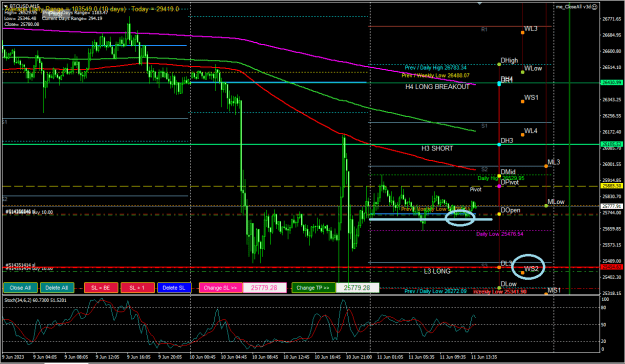Image resolution: width=625 pixels, height=364 pixels.
Task: Select the DHigh level dot marker
Action: pyautogui.click(x=499, y=64)
